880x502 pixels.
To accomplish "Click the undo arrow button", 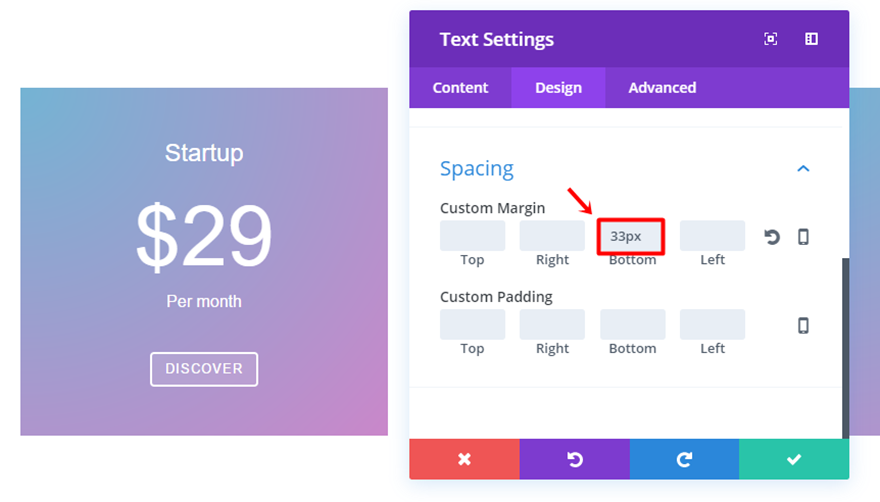I will [x=574, y=459].
